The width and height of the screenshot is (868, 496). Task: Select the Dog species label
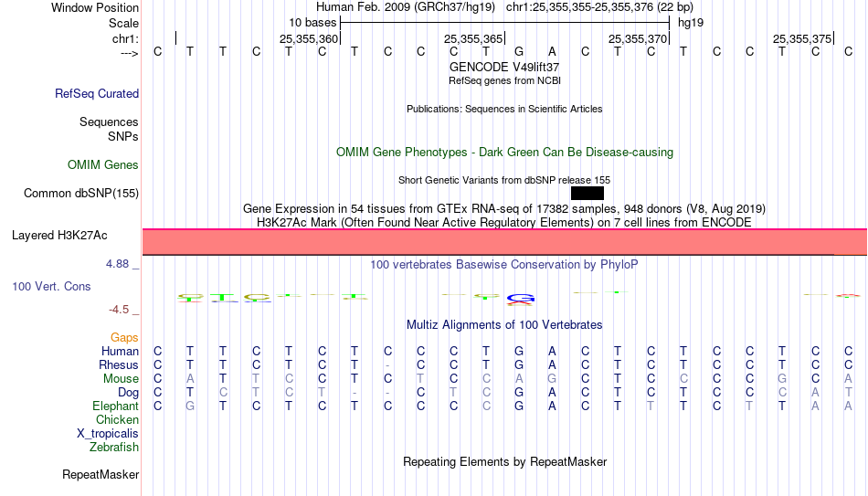coord(129,393)
